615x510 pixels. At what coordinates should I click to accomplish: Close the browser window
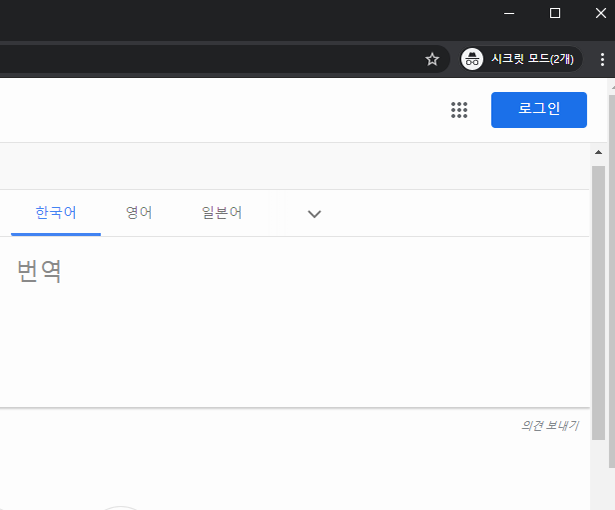click(x=600, y=13)
